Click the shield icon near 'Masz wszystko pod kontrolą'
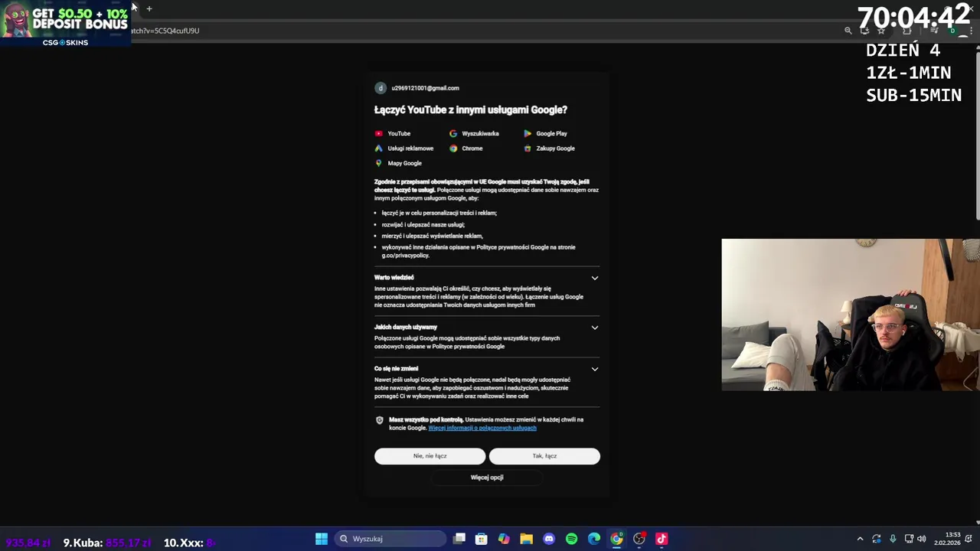Viewport: 980px width, 551px height. coord(380,420)
